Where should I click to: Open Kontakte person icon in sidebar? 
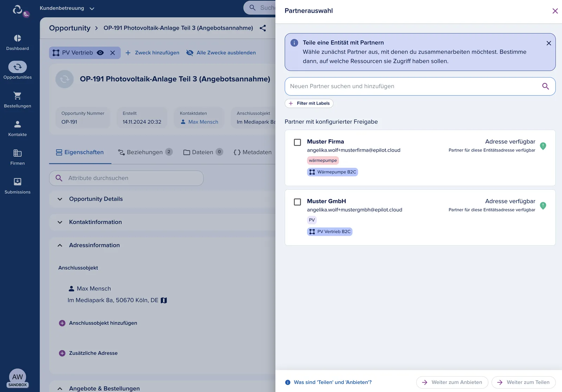(x=18, y=124)
